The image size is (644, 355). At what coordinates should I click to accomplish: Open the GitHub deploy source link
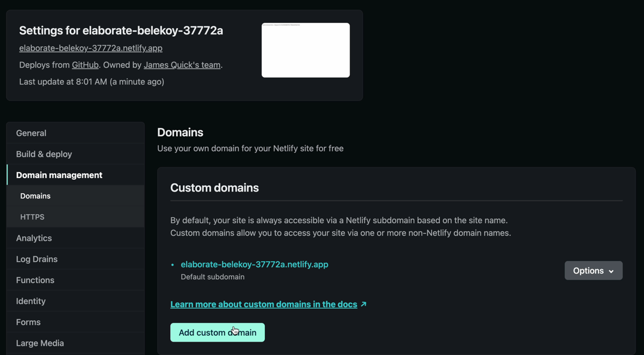[x=85, y=65]
